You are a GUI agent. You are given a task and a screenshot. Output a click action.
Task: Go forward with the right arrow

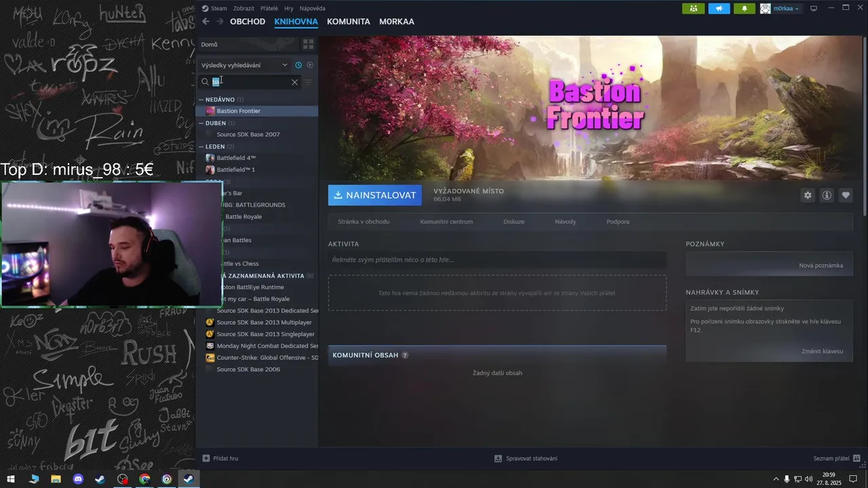click(x=220, y=22)
